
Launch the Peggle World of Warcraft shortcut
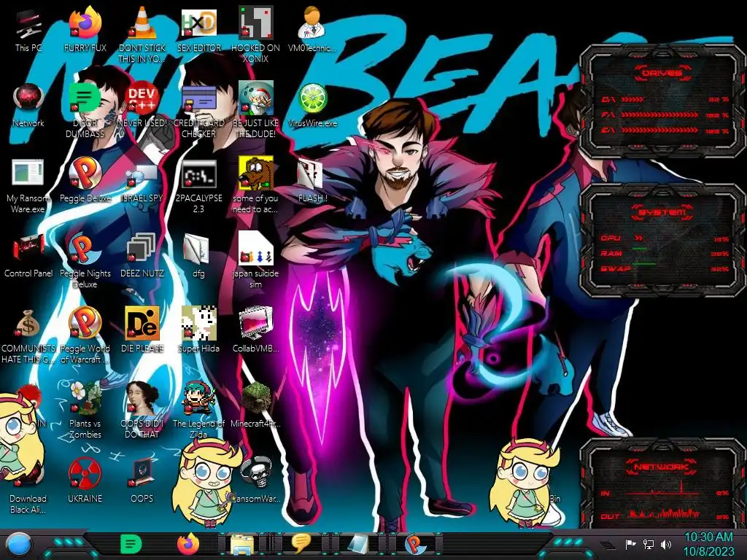(x=85, y=336)
